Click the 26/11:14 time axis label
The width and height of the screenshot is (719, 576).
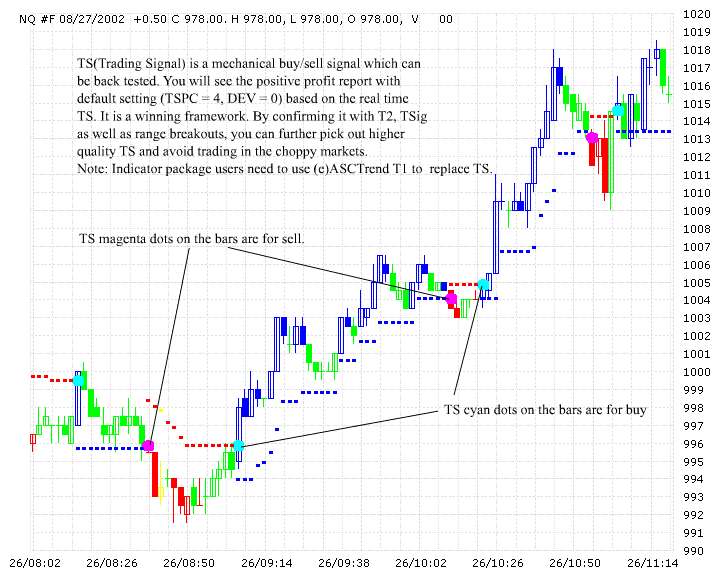(650, 565)
